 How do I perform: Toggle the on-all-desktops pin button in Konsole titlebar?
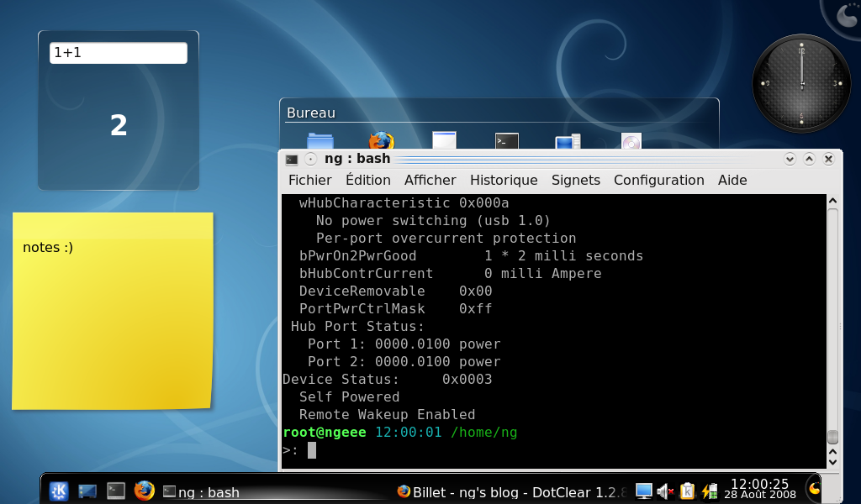[311, 159]
